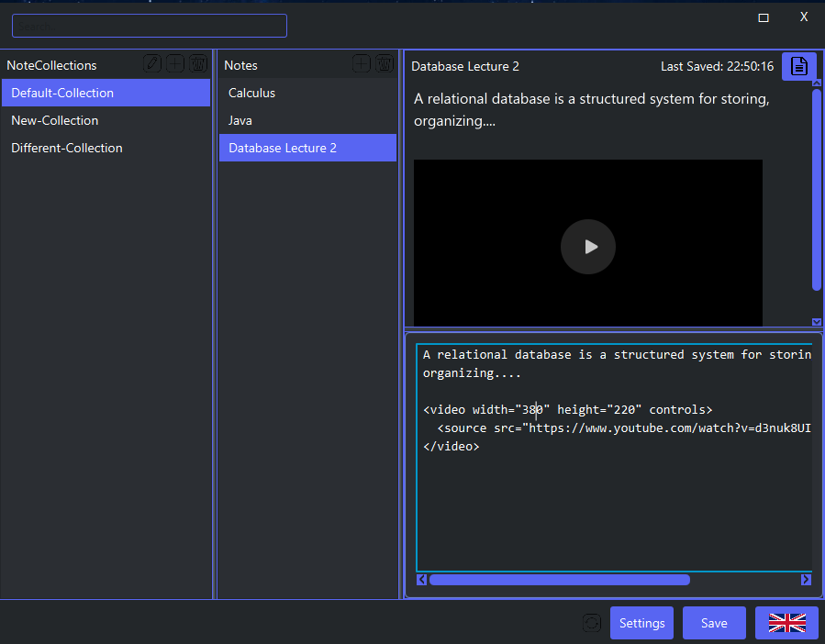
Task: Switch language using the UK flag icon
Action: tap(786, 623)
